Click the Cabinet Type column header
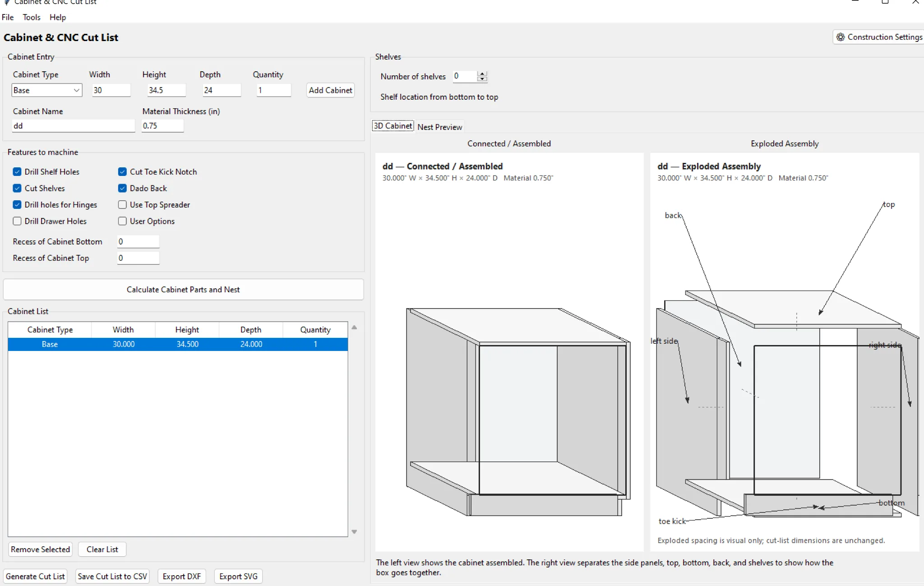The image size is (924, 586). point(50,330)
